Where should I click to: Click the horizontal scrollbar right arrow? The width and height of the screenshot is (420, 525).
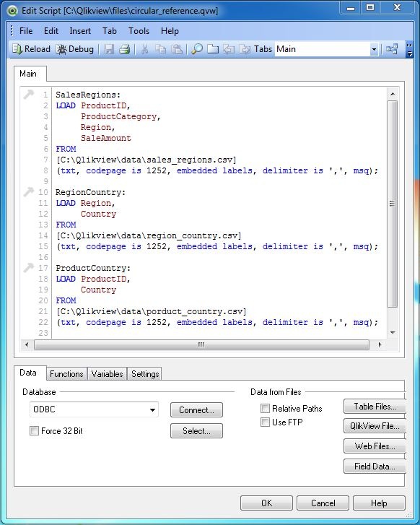[x=380, y=344]
